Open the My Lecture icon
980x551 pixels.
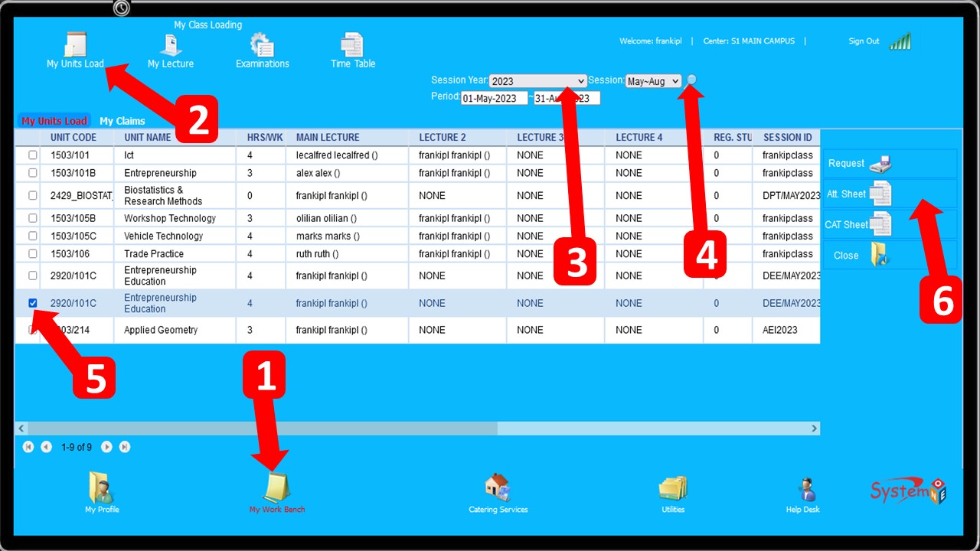171,45
